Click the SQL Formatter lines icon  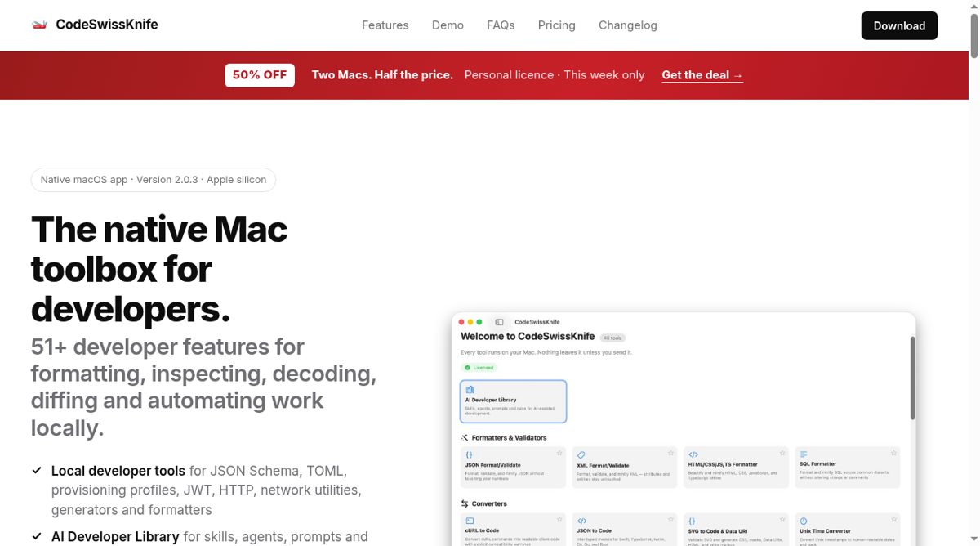[804, 454]
